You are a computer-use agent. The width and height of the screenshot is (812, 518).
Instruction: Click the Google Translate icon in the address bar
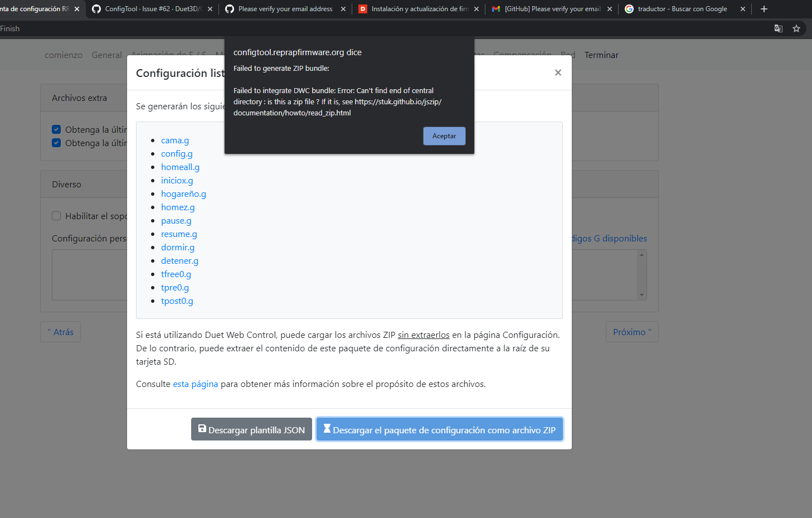coord(778,28)
